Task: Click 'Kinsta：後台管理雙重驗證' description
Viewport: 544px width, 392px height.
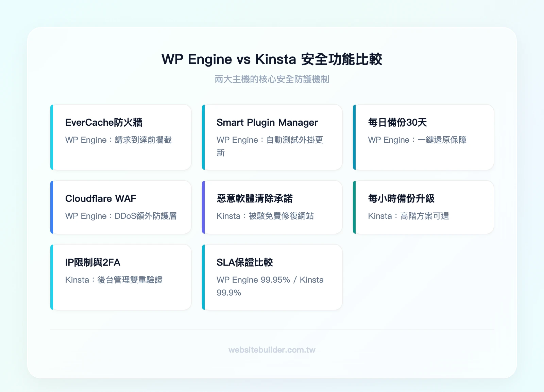Action: pyautogui.click(x=114, y=280)
